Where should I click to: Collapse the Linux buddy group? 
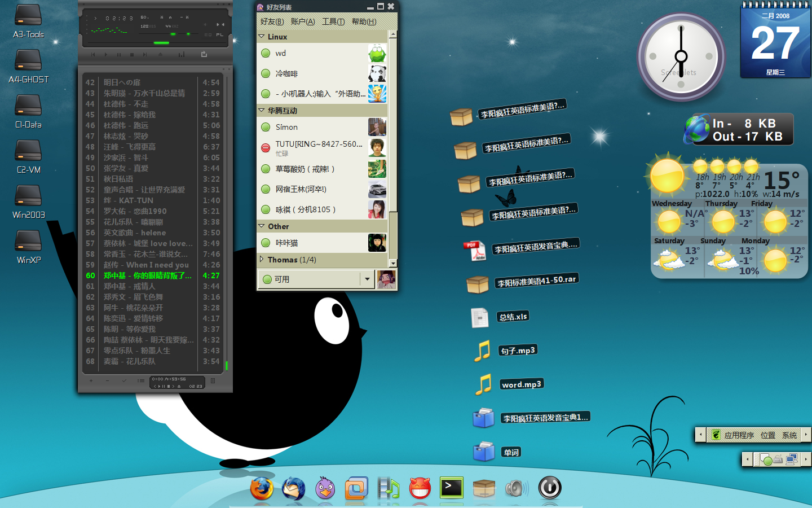261,37
